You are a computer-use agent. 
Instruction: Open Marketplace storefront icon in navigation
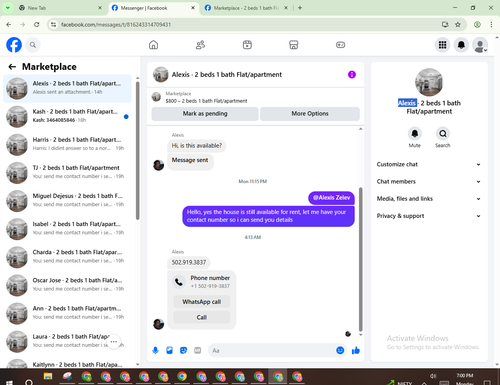click(x=294, y=45)
